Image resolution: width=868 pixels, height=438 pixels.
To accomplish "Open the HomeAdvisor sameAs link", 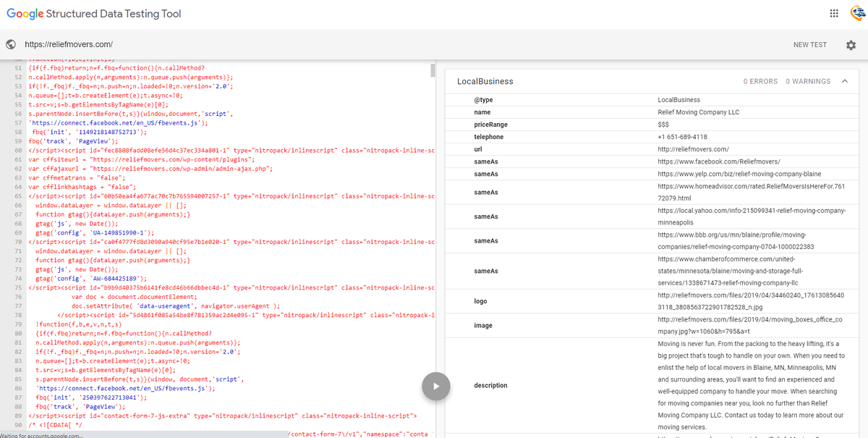I will click(x=751, y=193).
